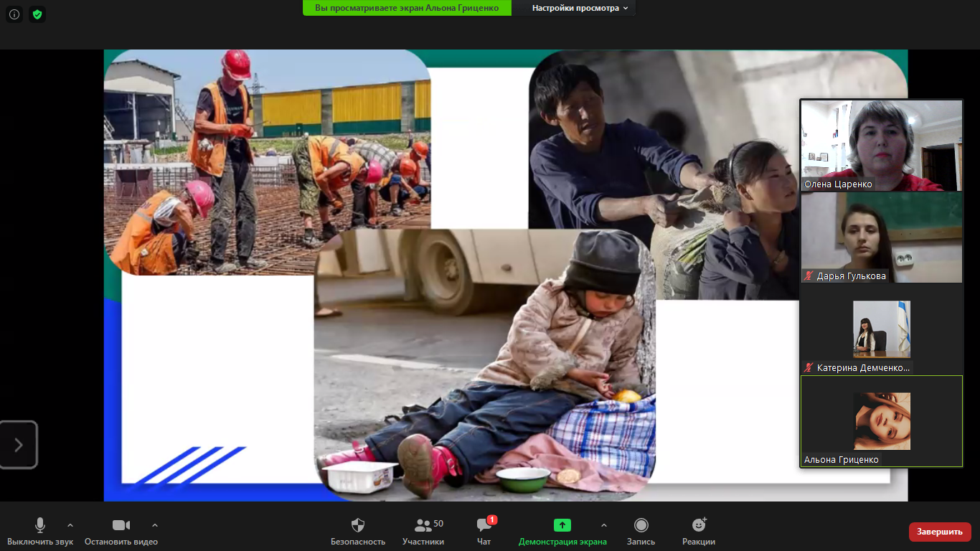Screen dimensions: 980x551
Task: Mute the microphone
Action: point(40,532)
